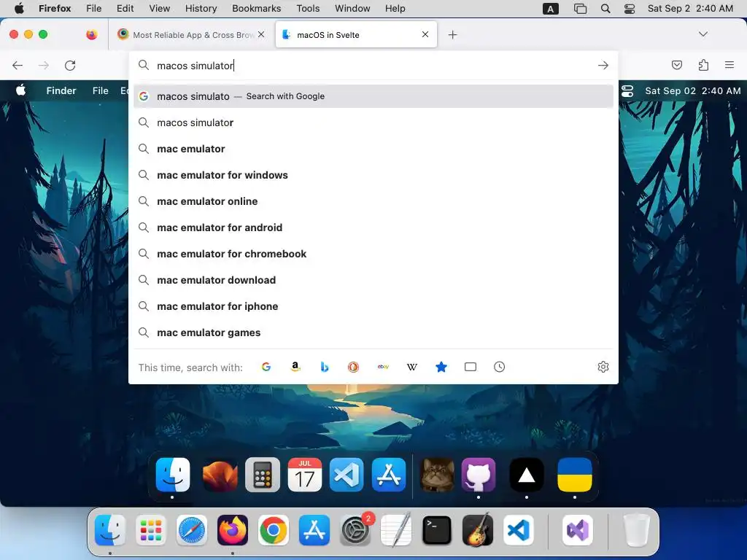Choose 'mac emulator for windows' suggestion
The width and height of the screenshot is (747, 560).
click(x=373, y=175)
